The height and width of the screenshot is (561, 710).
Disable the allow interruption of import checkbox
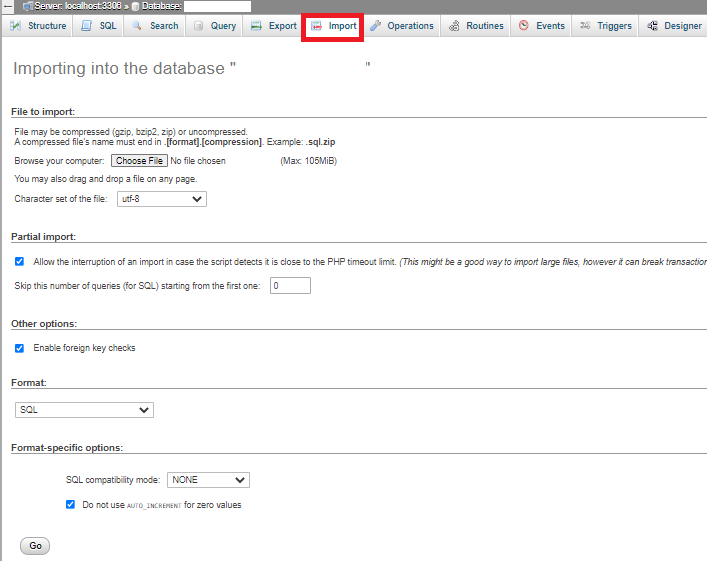(x=20, y=261)
